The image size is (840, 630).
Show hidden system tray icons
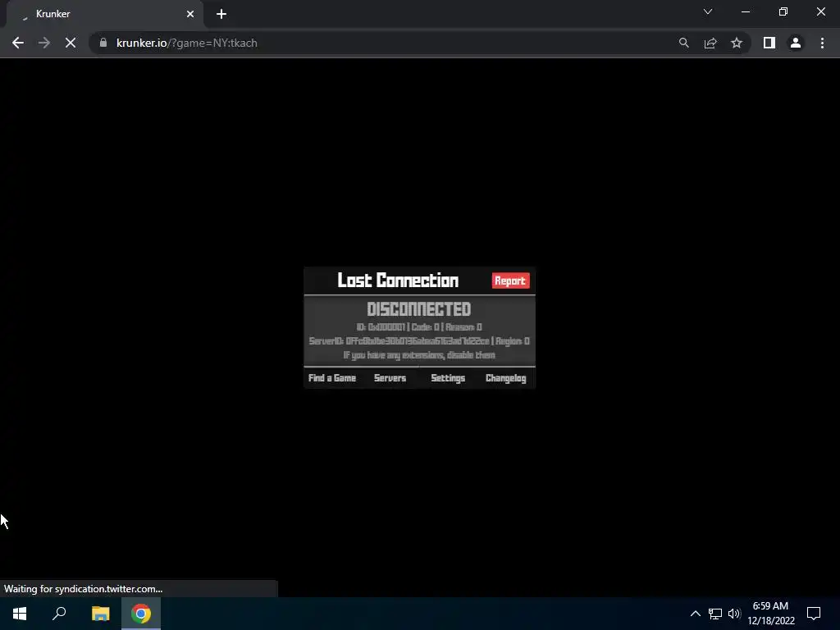click(x=696, y=614)
